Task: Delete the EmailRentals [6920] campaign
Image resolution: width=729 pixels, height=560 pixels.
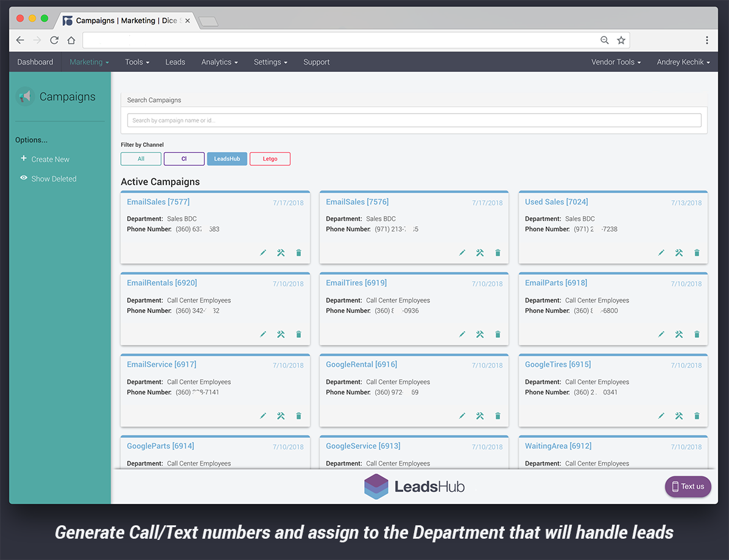Action: point(298,334)
